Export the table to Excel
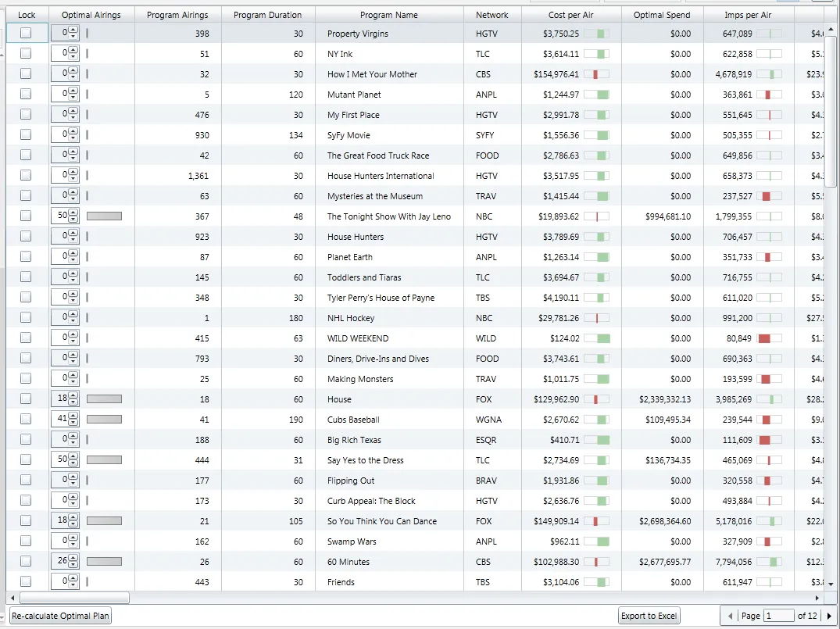This screenshot has height=629, width=840. [649, 616]
